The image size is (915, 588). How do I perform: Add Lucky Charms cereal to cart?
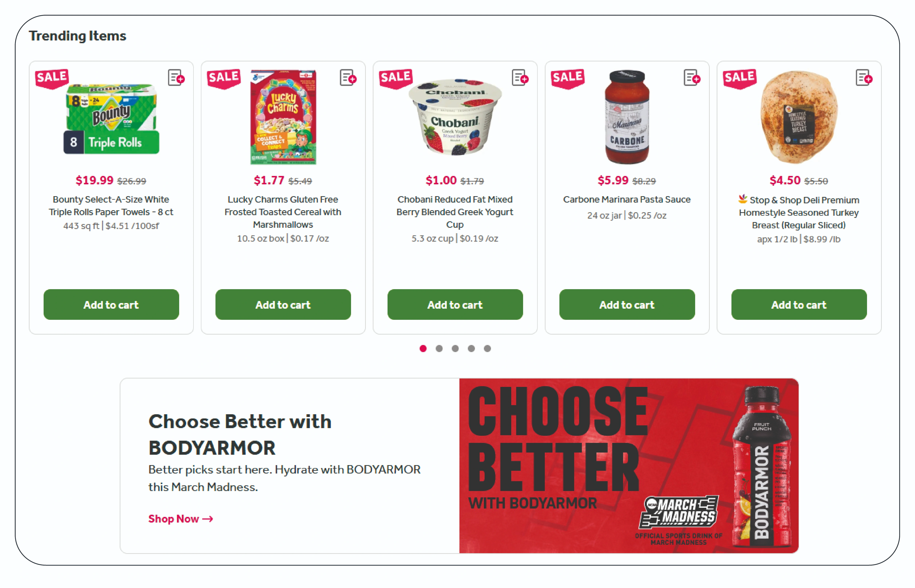tap(283, 304)
